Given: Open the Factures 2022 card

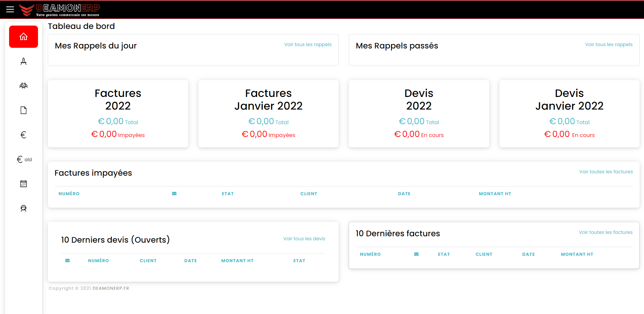Looking at the screenshot, I should pyautogui.click(x=118, y=114).
